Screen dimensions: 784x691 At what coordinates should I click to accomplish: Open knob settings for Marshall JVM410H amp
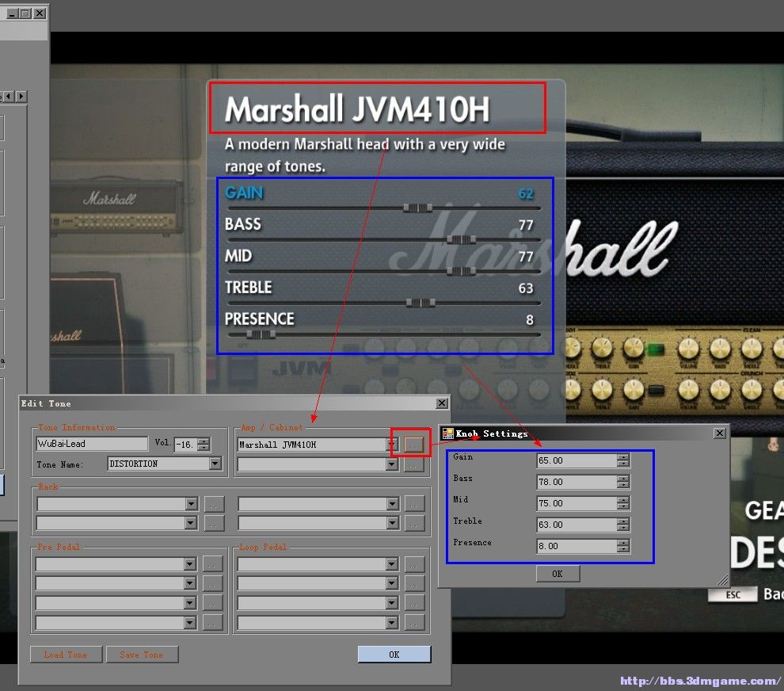tap(413, 444)
